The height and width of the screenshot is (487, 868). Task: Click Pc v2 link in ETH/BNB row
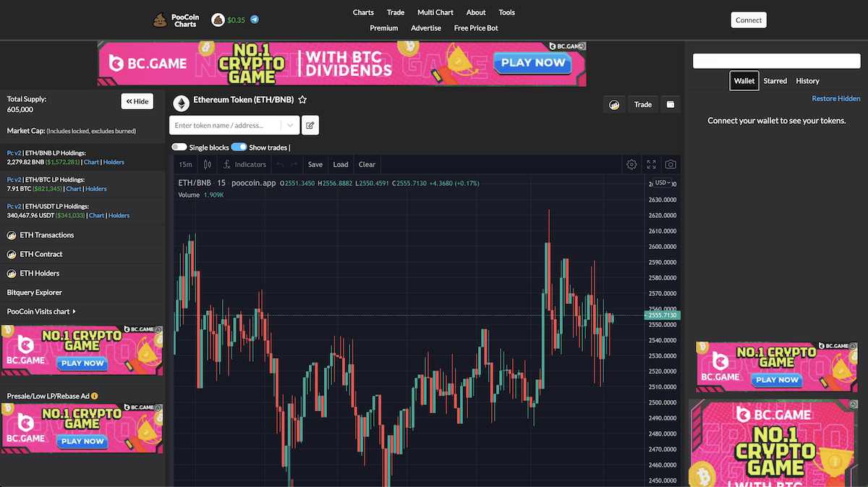click(14, 153)
